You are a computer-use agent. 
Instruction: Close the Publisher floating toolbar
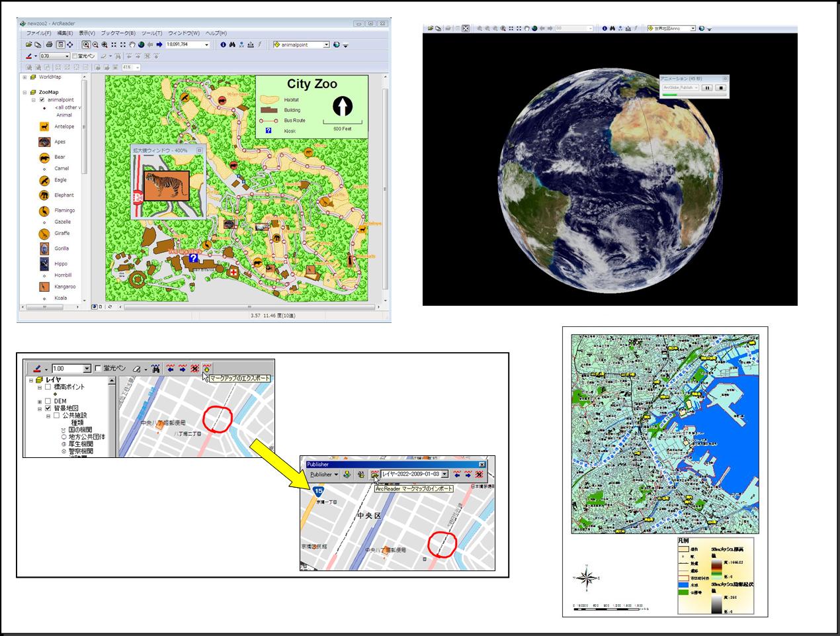click(x=482, y=465)
